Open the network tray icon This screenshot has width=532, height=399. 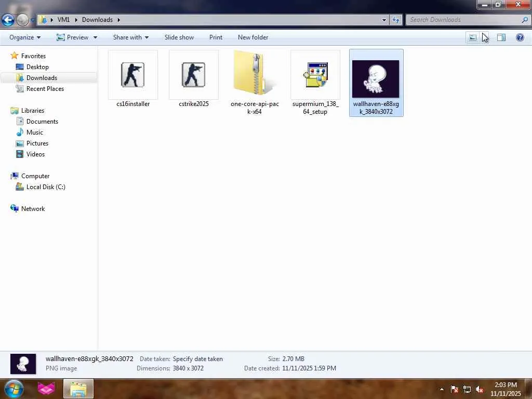(467, 389)
